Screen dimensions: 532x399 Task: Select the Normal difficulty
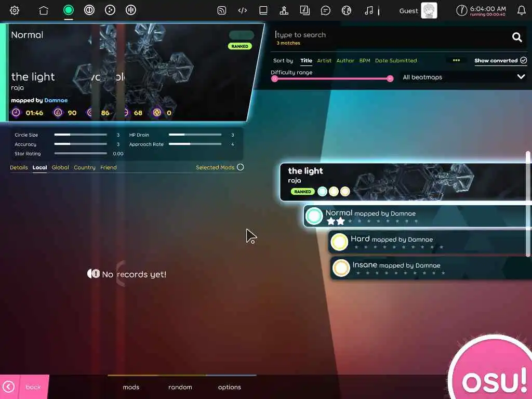point(417,217)
